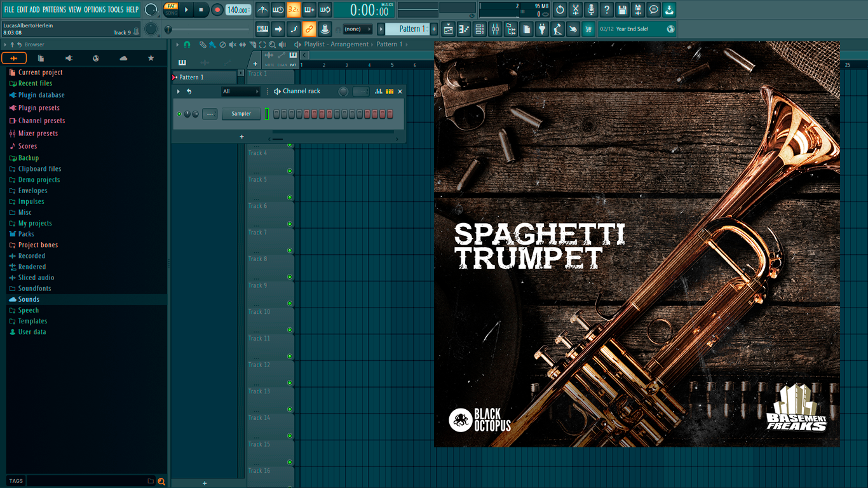
Task: Click the question mark help icon
Action: click(607, 10)
